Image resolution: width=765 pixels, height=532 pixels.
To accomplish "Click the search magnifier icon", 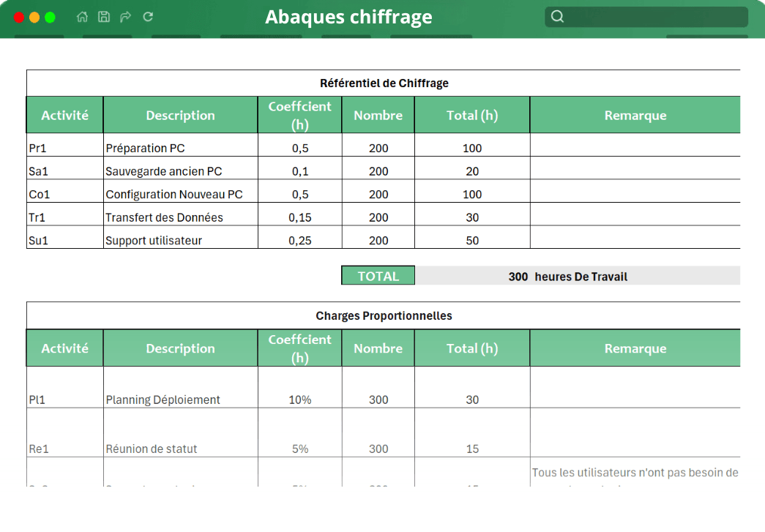I will [x=558, y=15].
